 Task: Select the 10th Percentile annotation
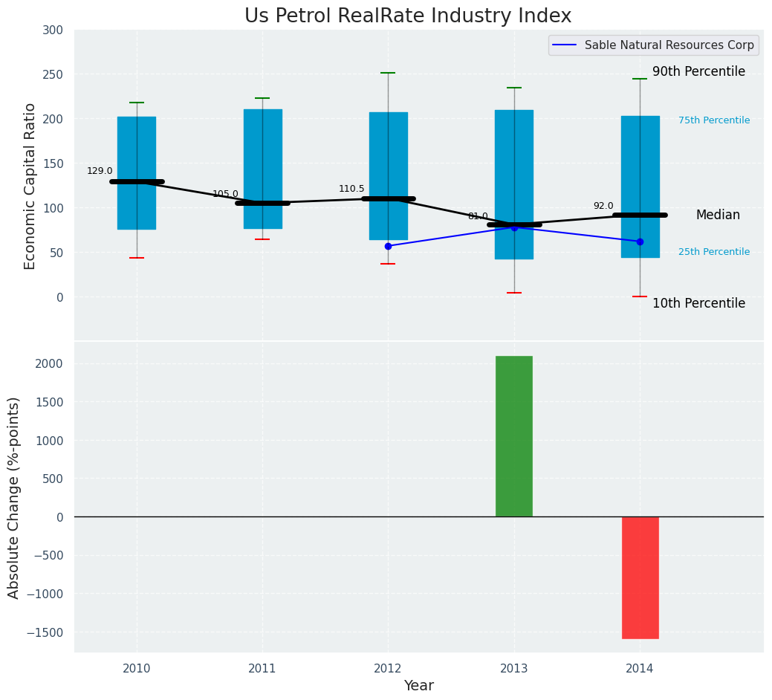point(698,303)
